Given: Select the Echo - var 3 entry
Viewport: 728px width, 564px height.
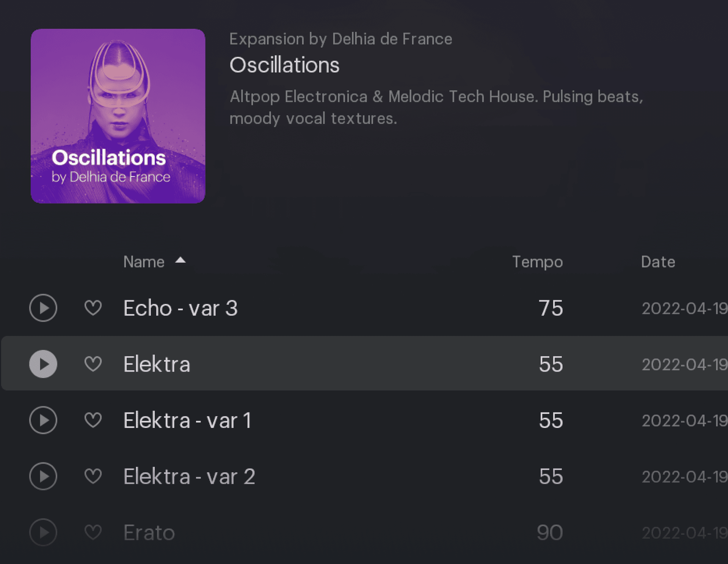Looking at the screenshot, I should 364,308.
